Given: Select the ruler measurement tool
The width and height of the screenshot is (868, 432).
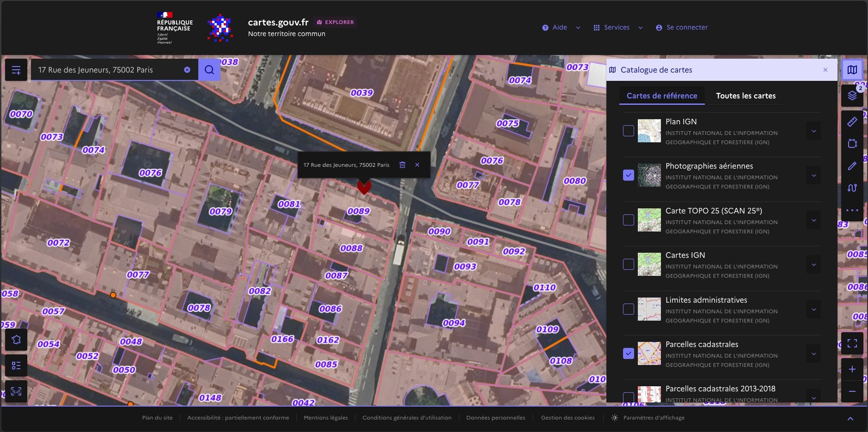Looking at the screenshot, I should 852,122.
